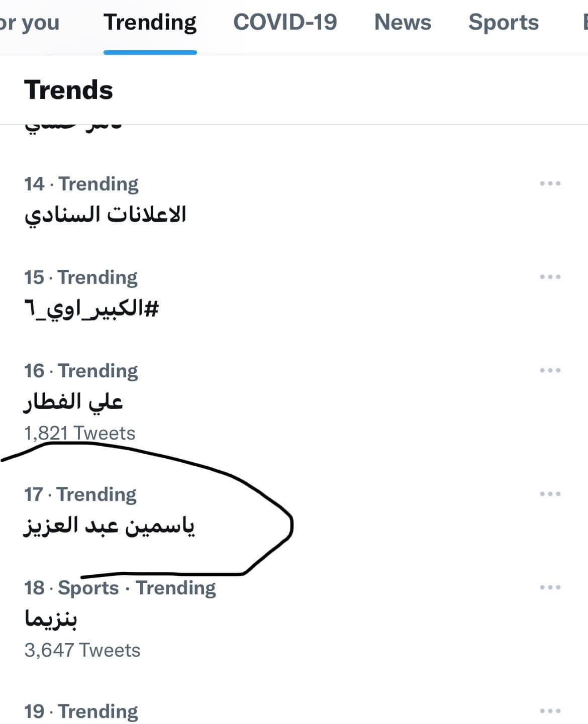Open circled trend ياسمين عبد العزيز
Image resolution: width=588 pixels, height=724 pixels.
(x=109, y=526)
